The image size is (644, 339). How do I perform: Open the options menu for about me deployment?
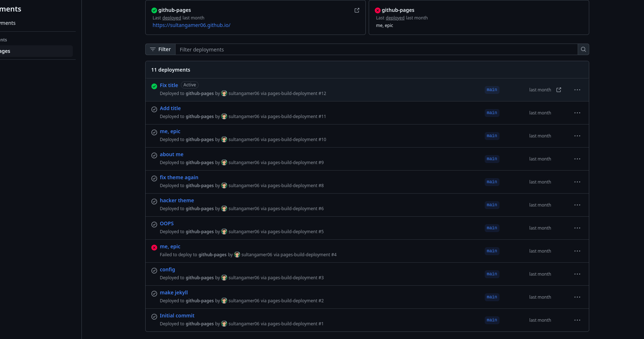(577, 159)
